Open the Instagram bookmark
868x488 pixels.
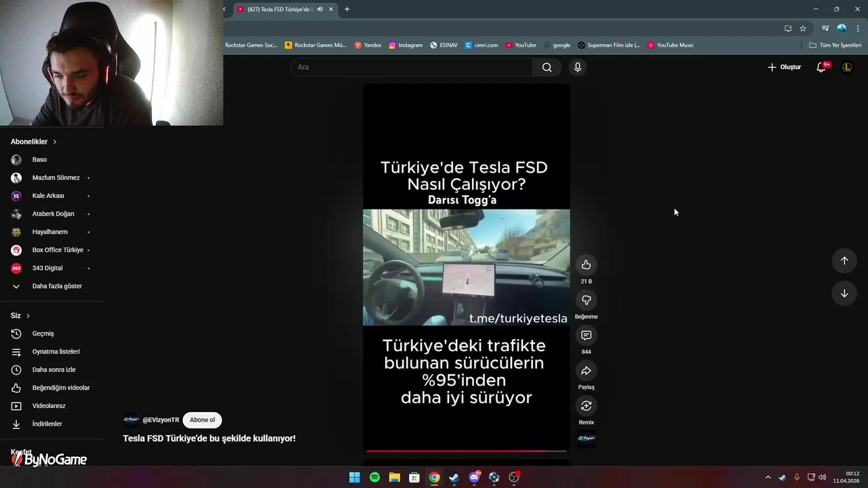click(x=406, y=45)
